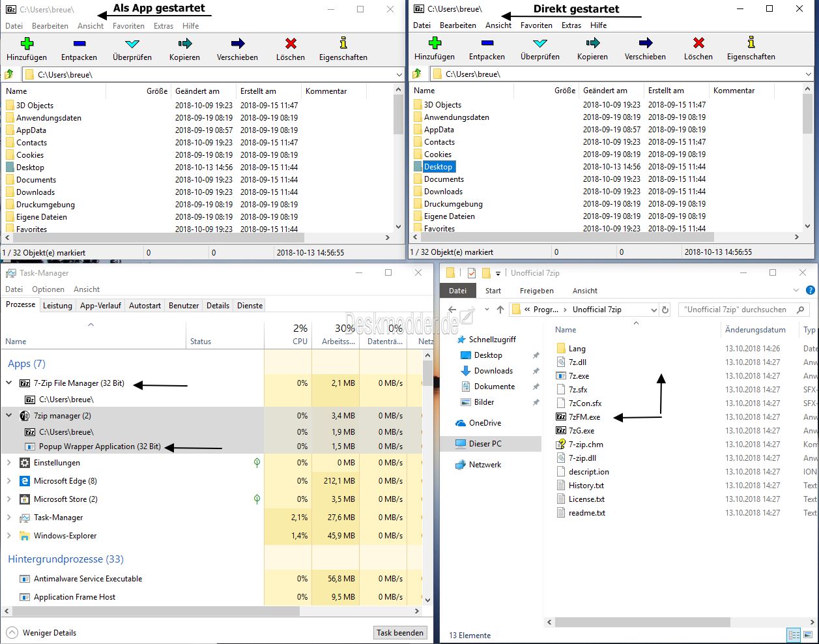Click Hinzufügen icon in right 7-Zip window
This screenshot has width=819, height=644.
(435, 43)
